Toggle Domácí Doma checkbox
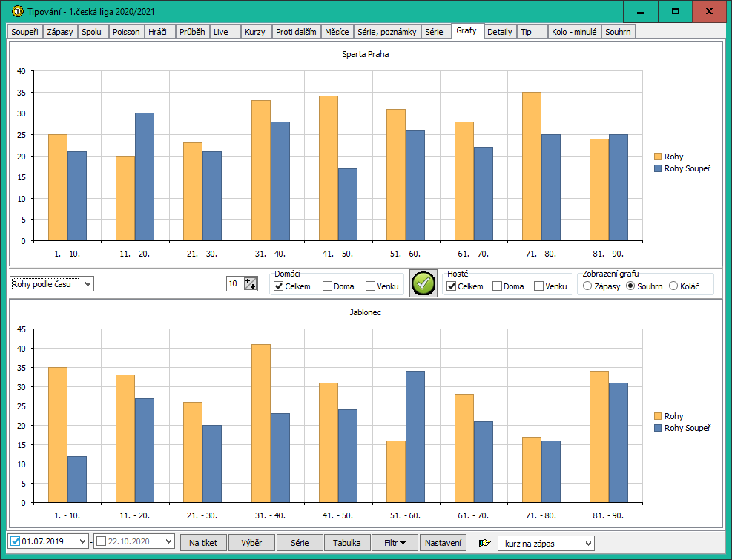Screen dimensions: 732x560 [327, 286]
